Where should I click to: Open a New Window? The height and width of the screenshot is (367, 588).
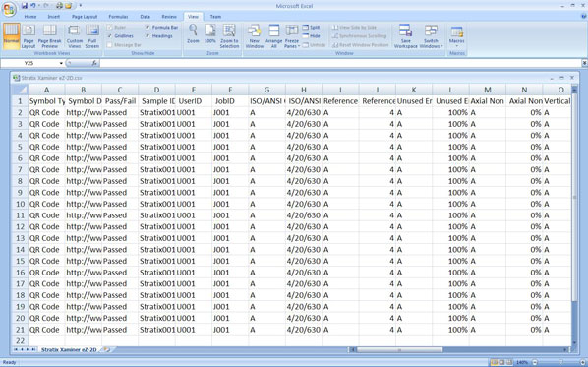point(255,36)
